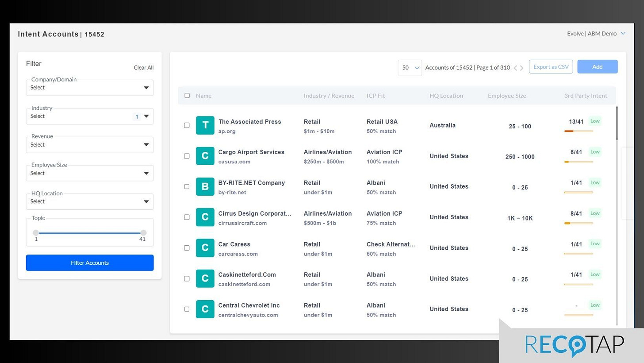Click carcaress.com domain text

click(238, 254)
